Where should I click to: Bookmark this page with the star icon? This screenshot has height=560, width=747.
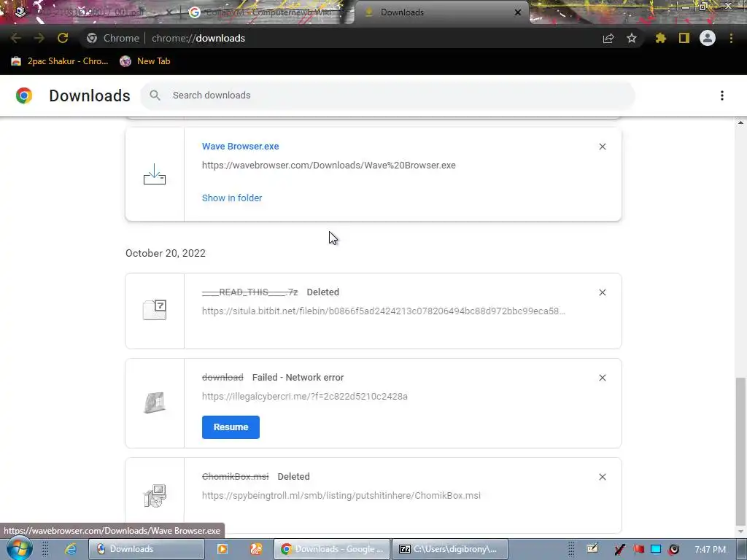[632, 38]
